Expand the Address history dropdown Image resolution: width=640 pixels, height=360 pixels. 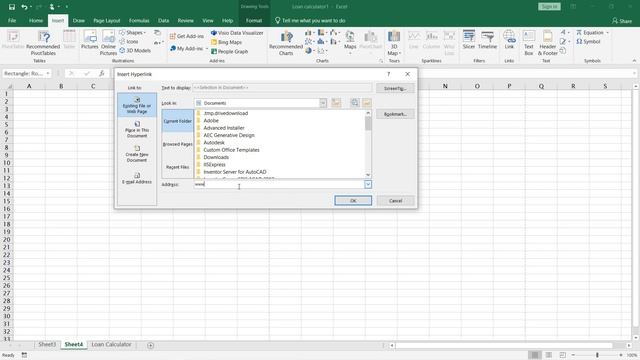click(x=368, y=184)
